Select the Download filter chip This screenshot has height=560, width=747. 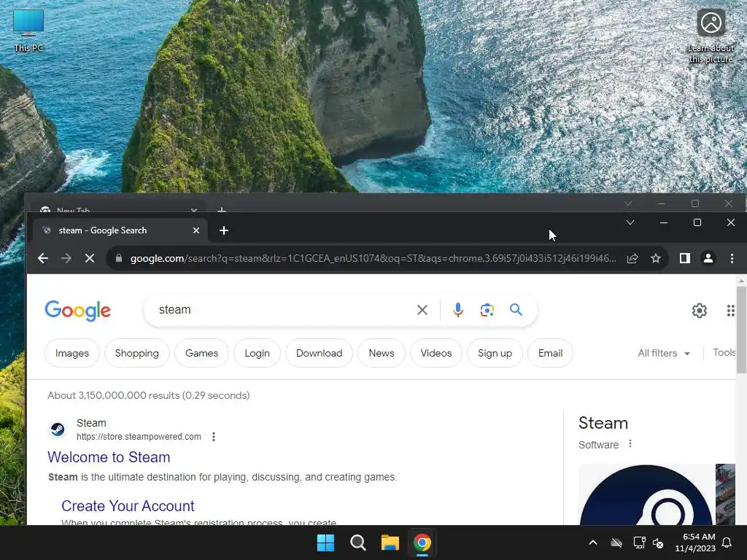(320, 354)
